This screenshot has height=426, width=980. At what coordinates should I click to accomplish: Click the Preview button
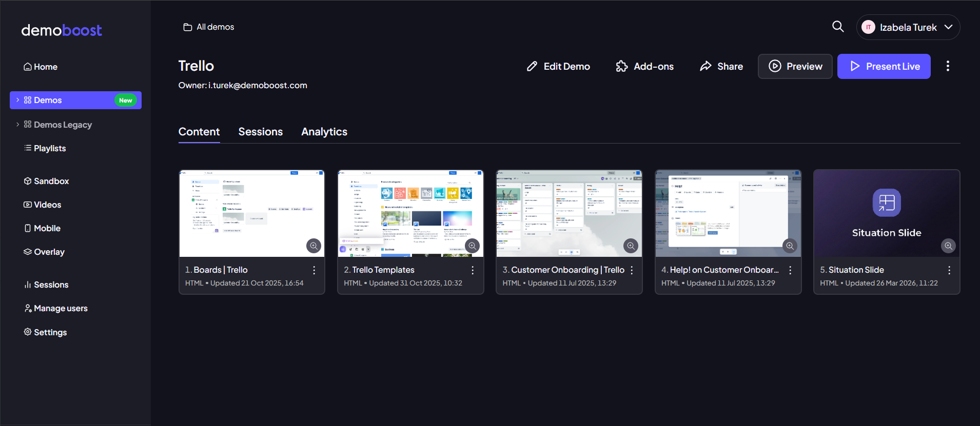pyautogui.click(x=795, y=66)
